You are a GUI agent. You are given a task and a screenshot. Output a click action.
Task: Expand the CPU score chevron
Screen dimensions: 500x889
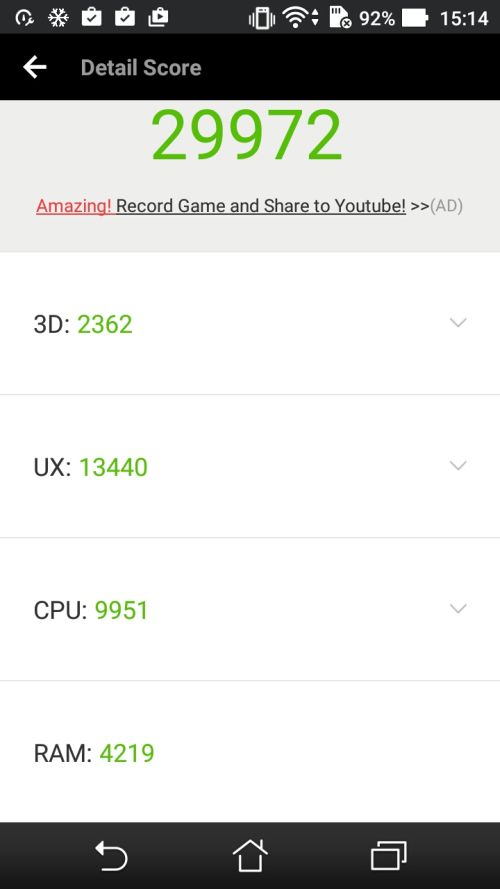457,608
